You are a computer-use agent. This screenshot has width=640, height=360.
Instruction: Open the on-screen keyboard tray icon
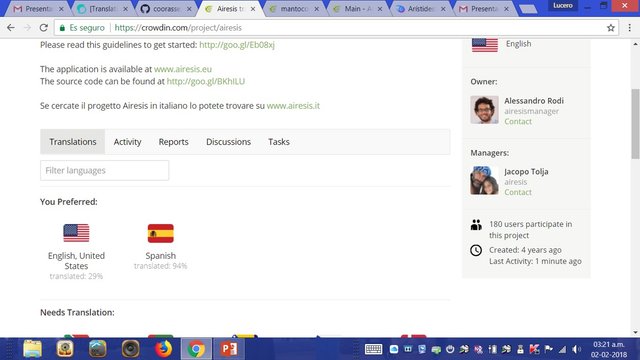373,349
